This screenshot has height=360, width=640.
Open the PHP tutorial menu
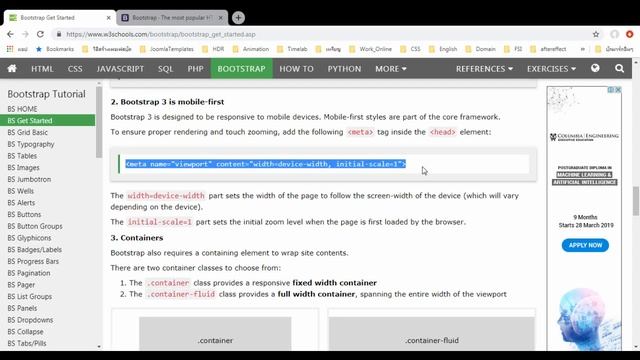pyautogui.click(x=196, y=69)
